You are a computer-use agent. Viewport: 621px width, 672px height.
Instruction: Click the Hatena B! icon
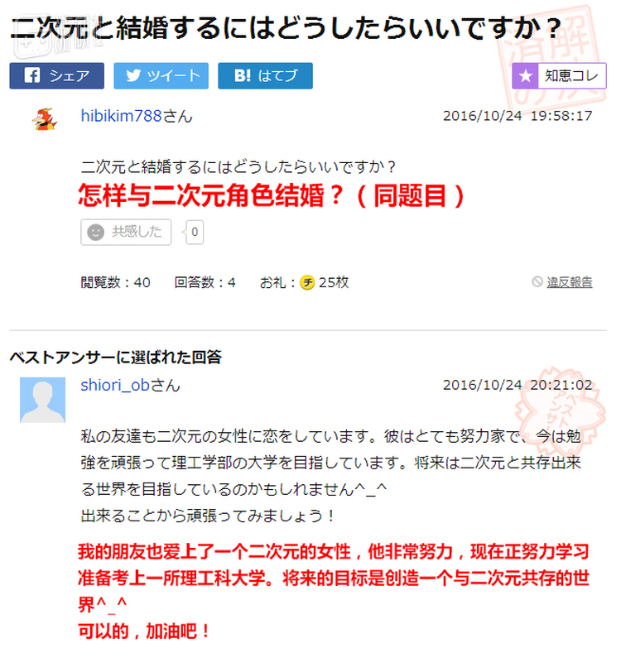(243, 76)
